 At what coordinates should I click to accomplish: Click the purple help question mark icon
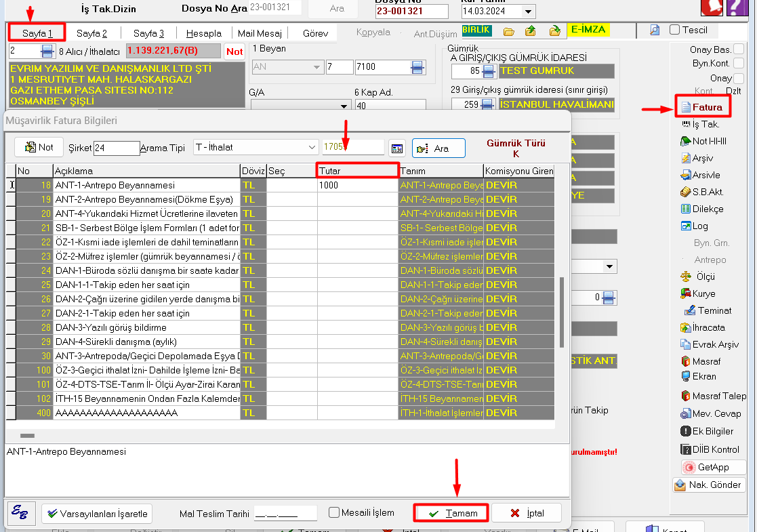point(743,7)
